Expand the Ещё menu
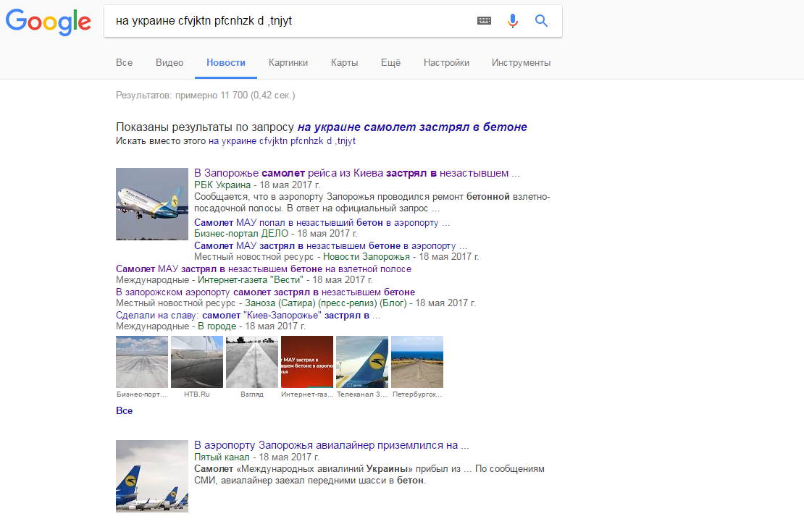 pos(390,62)
